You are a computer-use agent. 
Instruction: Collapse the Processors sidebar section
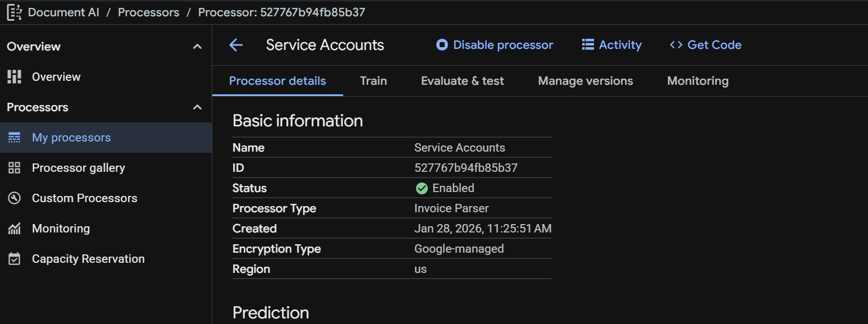coord(197,107)
